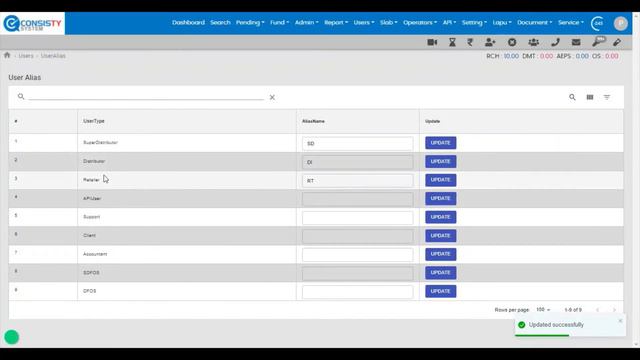Click the circled X icon in toolbar
This screenshot has height=360, width=640.
(512, 42)
